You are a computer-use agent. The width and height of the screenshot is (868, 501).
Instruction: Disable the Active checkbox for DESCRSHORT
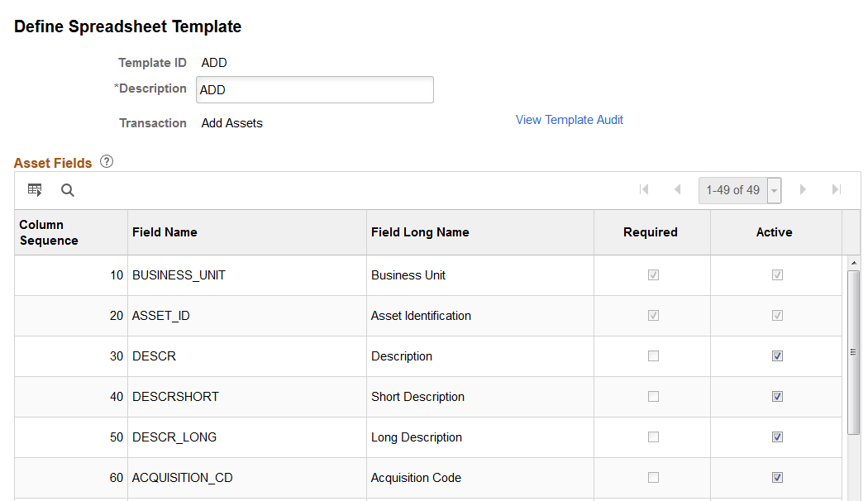tap(776, 396)
